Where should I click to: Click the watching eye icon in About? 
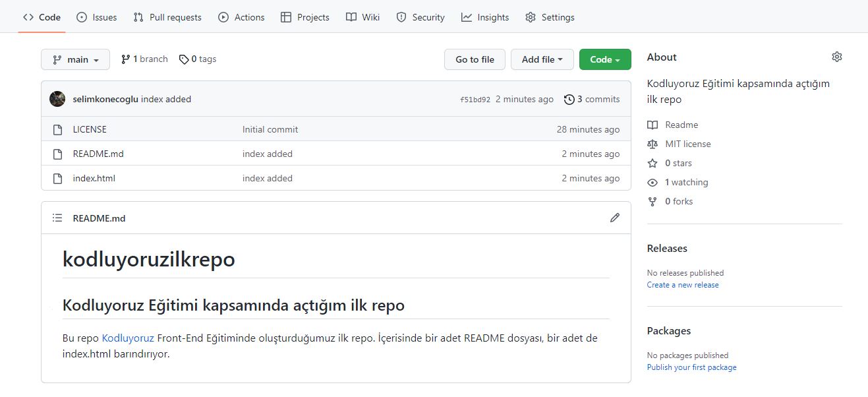pyautogui.click(x=652, y=182)
